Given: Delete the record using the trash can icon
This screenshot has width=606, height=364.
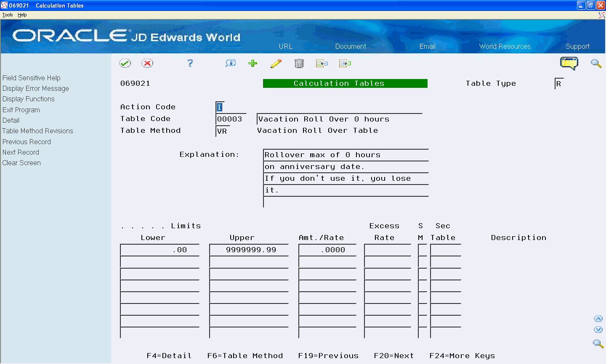Looking at the screenshot, I should [x=299, y=63].
